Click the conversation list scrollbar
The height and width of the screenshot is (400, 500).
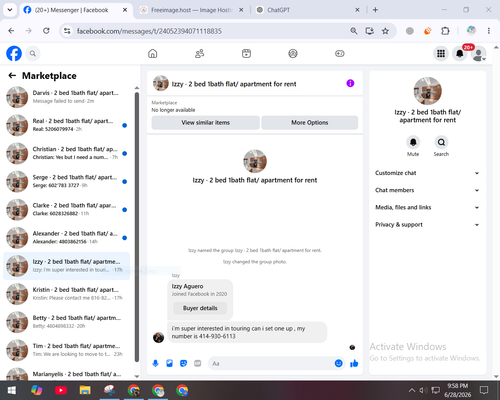137,227
